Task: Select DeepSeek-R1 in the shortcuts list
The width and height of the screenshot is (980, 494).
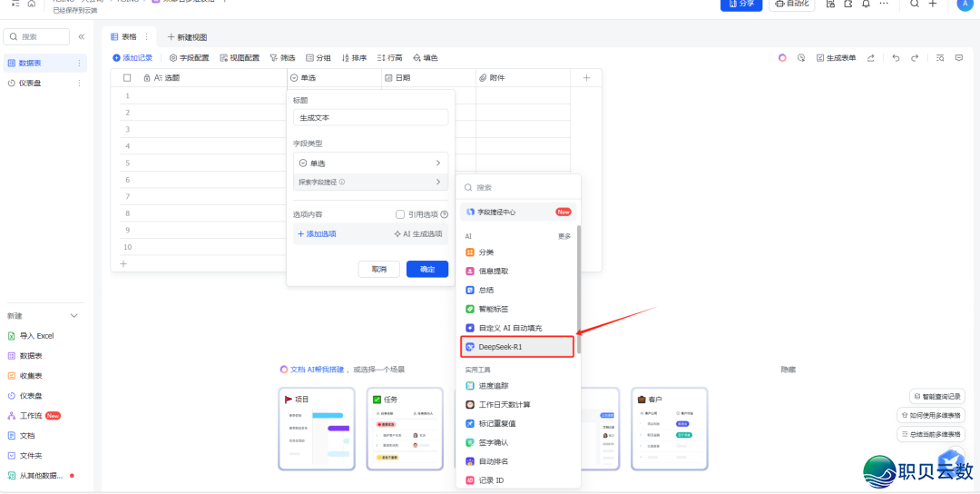Action: pyautogui.click(x=517, y=346)
